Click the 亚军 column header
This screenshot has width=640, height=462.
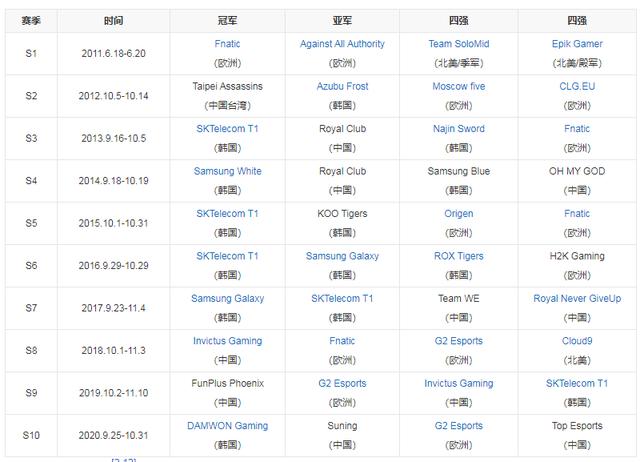pyautogui.click(x=342, y=20)
